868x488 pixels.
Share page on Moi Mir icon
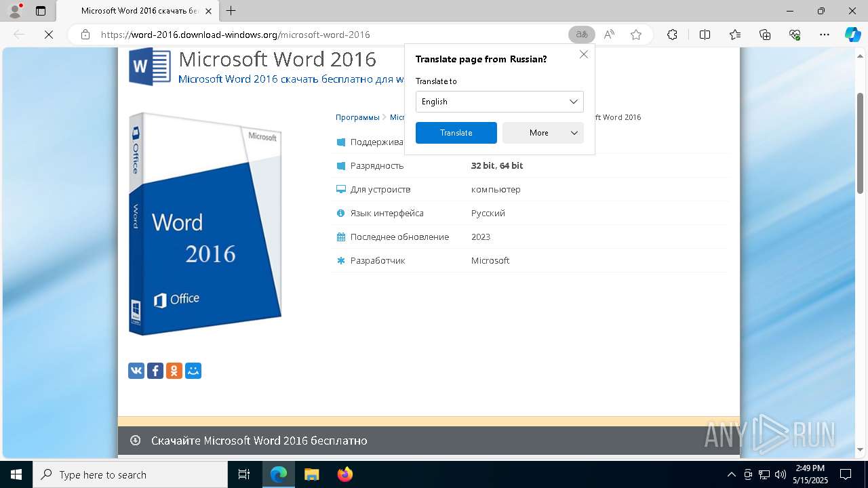193,371
